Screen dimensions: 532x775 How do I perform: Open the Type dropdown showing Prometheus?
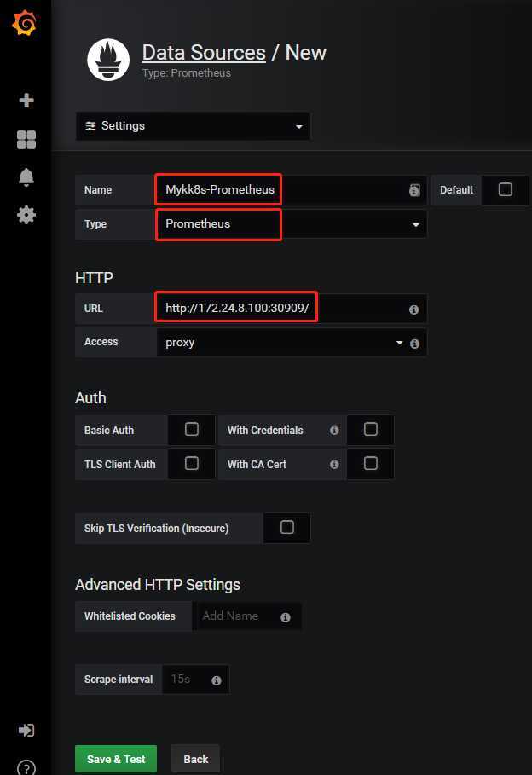point(292,224)
